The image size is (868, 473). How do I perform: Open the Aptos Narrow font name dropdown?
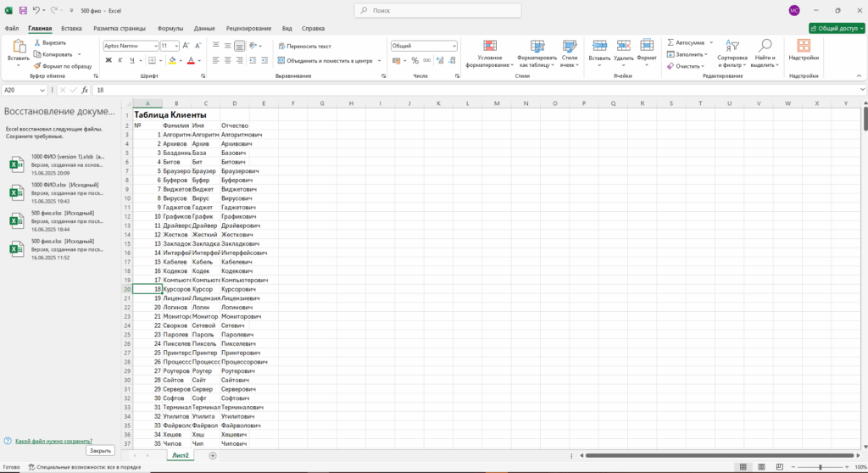tap(156, 46)
